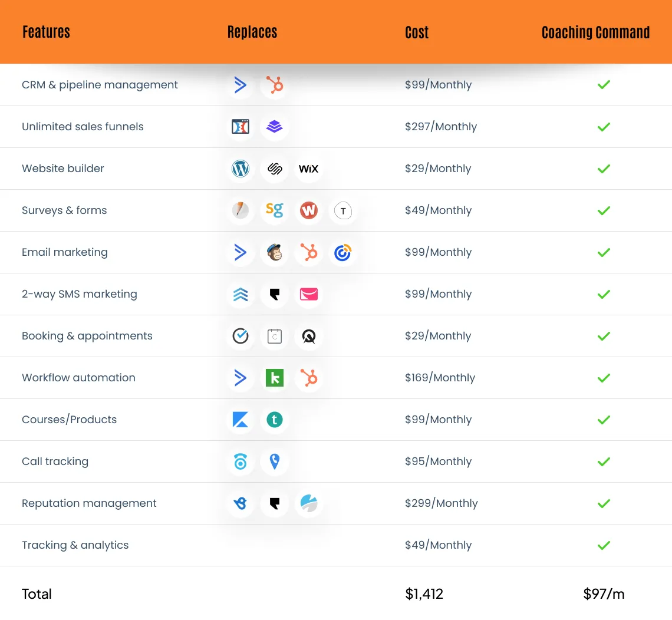Click the '$97/m' Coaching Command price
Screen dimensions: 672x620
pos(604,594)
